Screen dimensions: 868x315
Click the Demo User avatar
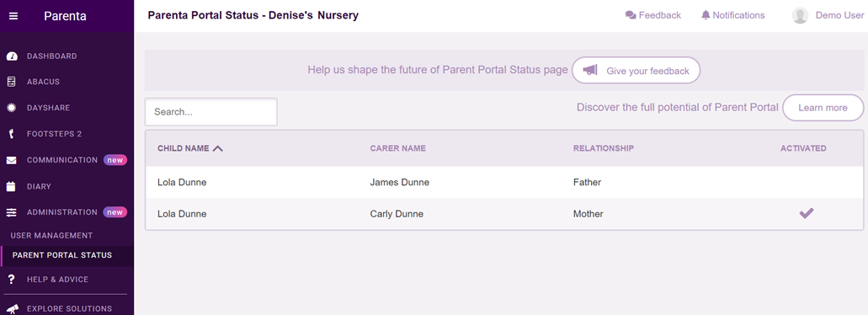[800, 15]
